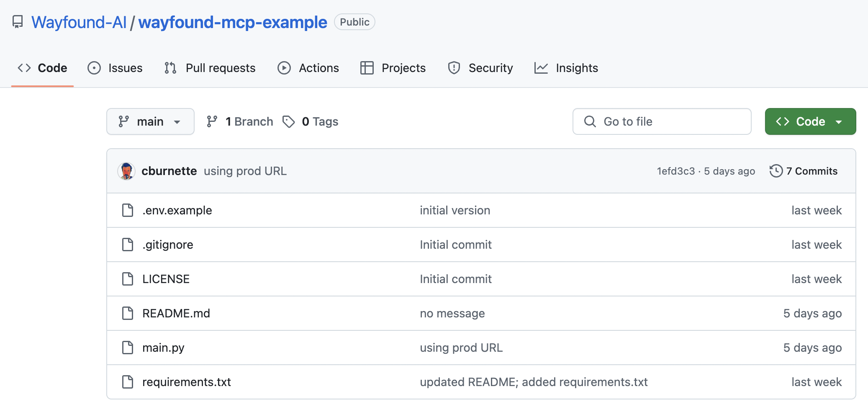Expand the main branch selector dropdown
This screenshot has height=407, width=868.
tap(150, 121)
